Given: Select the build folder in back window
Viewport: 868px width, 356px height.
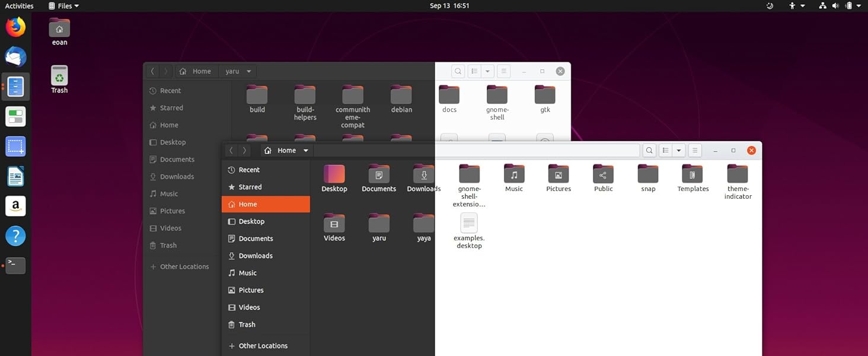Looking at the screenshot, I should click(x=257, y=99).
